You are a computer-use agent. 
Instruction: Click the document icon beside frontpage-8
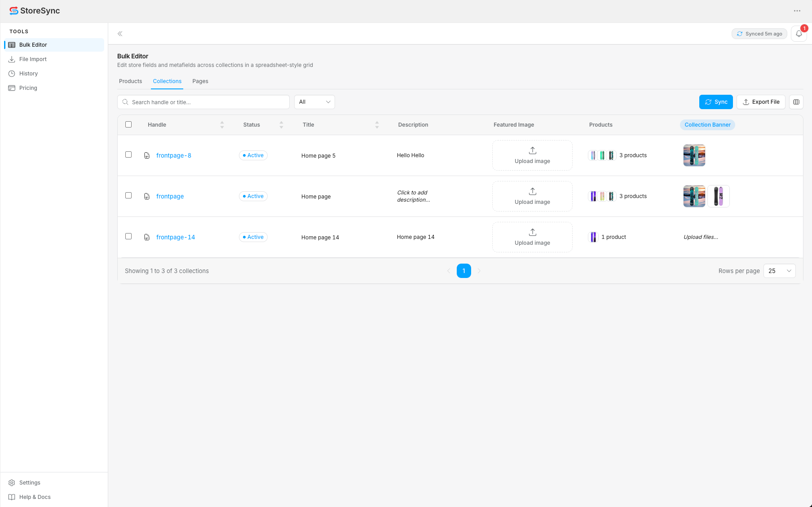point(147,155)
